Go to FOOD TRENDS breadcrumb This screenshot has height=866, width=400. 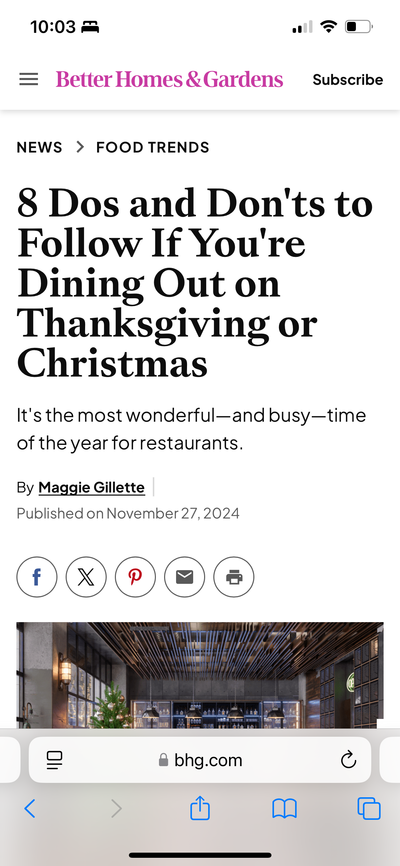pyautogui.click(x=152, y=147)
